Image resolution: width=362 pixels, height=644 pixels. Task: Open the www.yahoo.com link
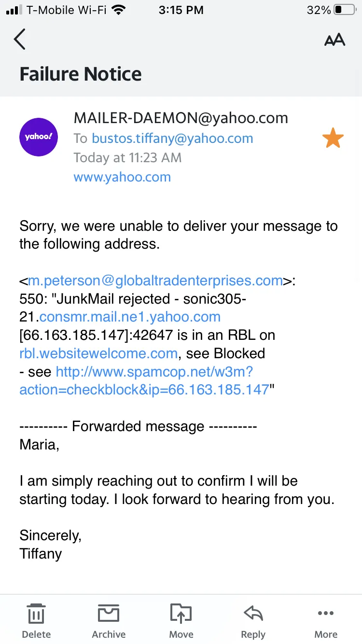pos(122,177)
